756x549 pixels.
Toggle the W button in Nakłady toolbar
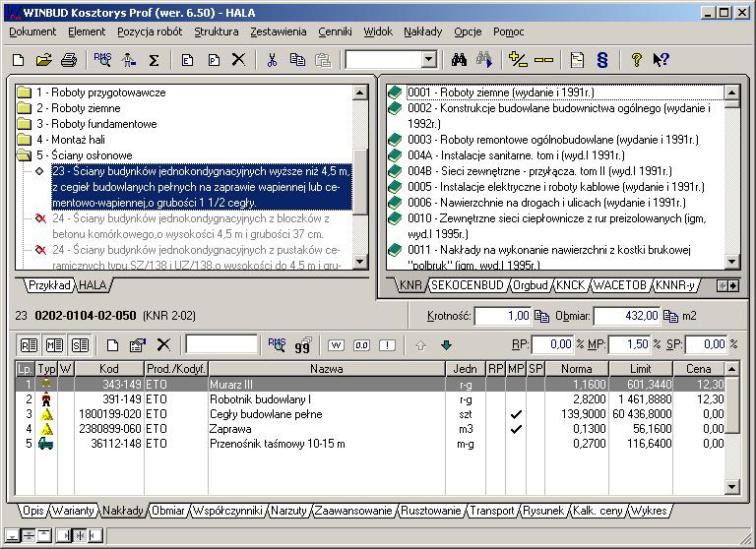[x=336, y=345]
